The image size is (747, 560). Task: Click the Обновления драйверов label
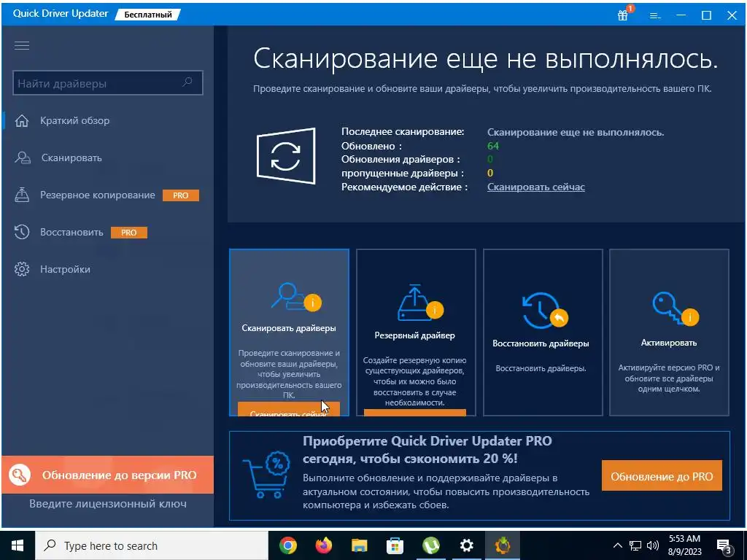[x=400, y=159]
